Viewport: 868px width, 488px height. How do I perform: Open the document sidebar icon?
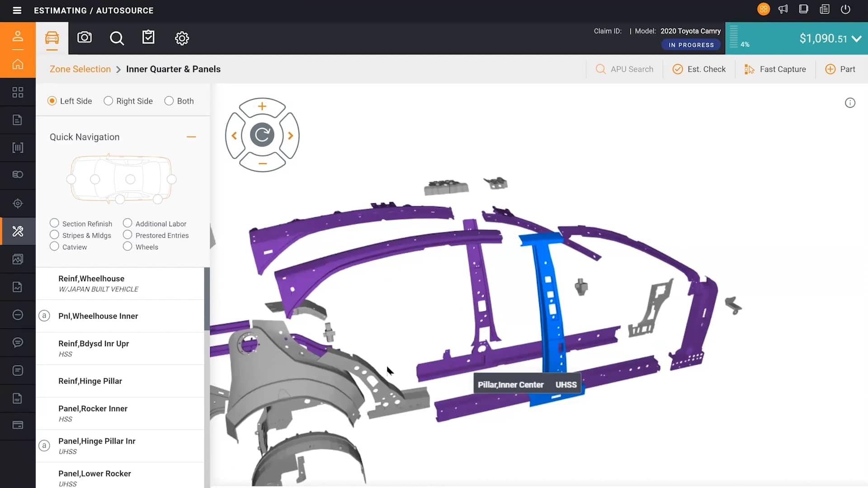[18, 120]
